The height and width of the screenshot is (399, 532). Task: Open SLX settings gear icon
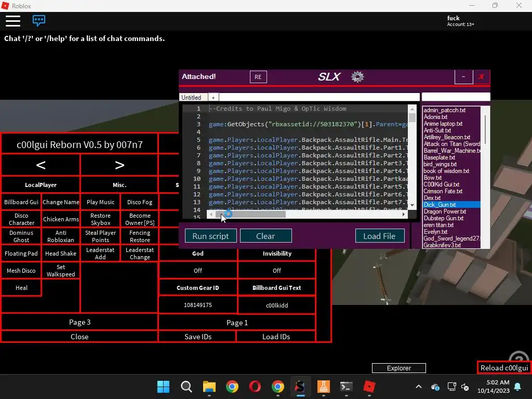click(x=357, y=77)
